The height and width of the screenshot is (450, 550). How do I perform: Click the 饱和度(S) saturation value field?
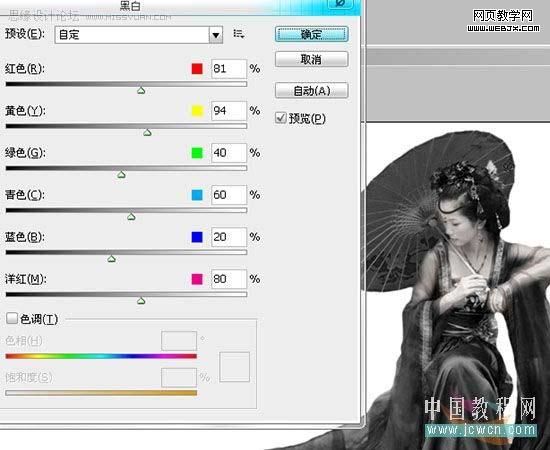pyautogui.click(x=179, y=377)
